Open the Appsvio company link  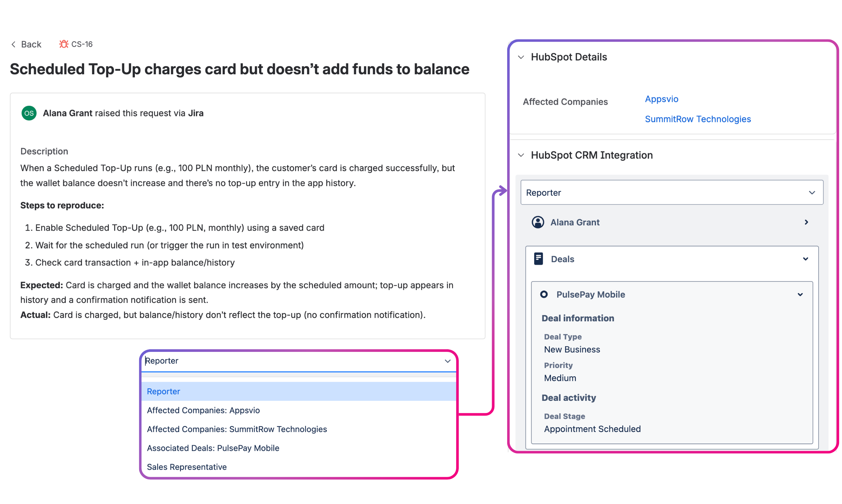click(661, 99)
